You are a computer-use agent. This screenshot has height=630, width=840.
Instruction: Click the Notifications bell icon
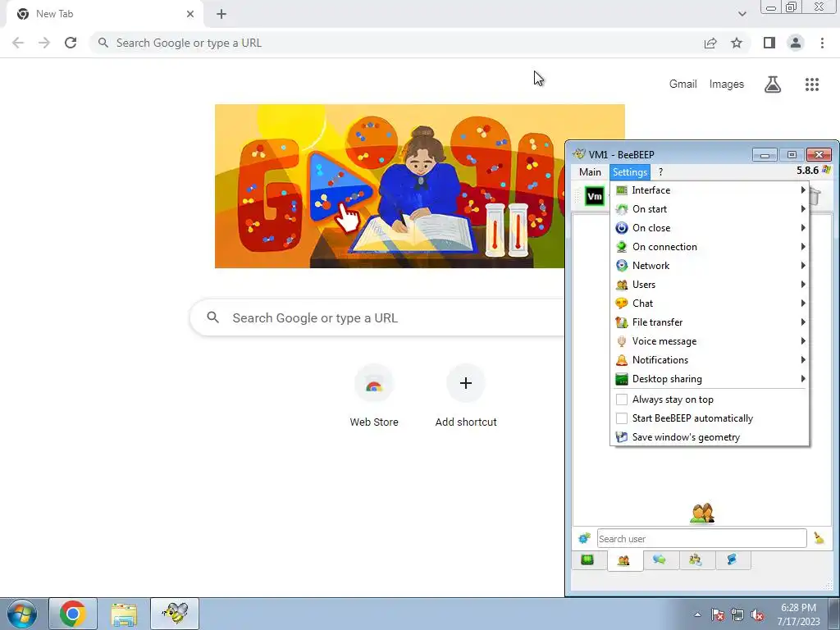[622, 360]
